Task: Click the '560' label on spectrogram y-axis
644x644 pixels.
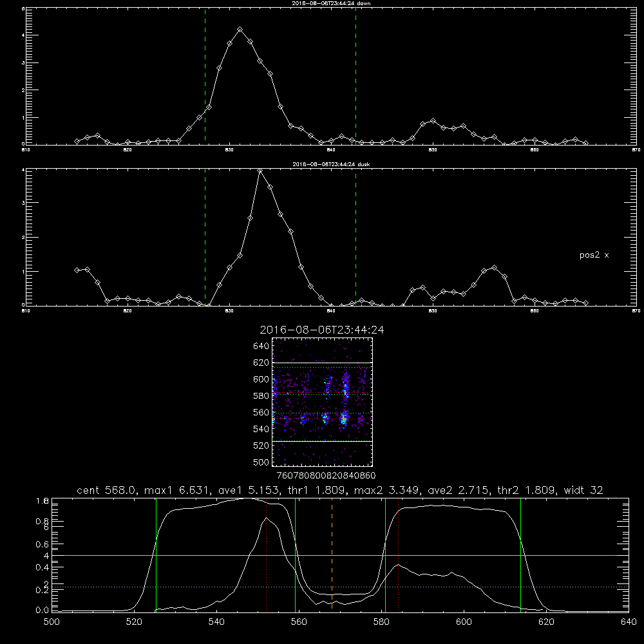Action: pos(261,412)
